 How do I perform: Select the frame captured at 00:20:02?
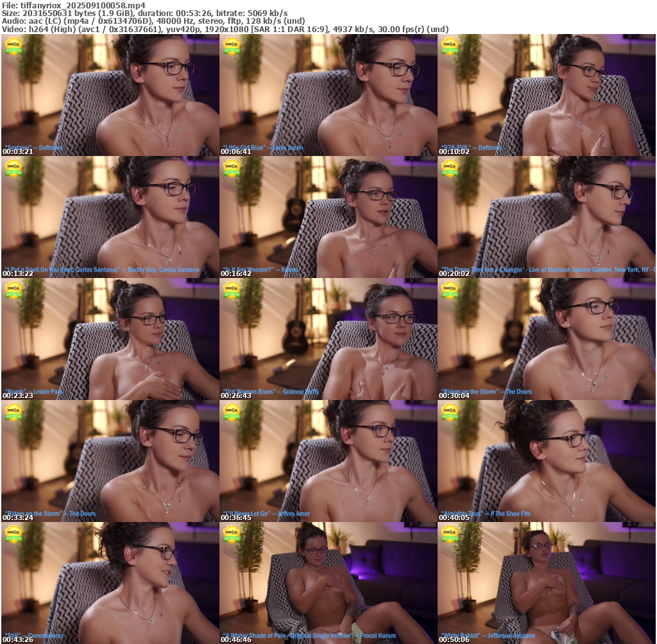coord(547,217)
